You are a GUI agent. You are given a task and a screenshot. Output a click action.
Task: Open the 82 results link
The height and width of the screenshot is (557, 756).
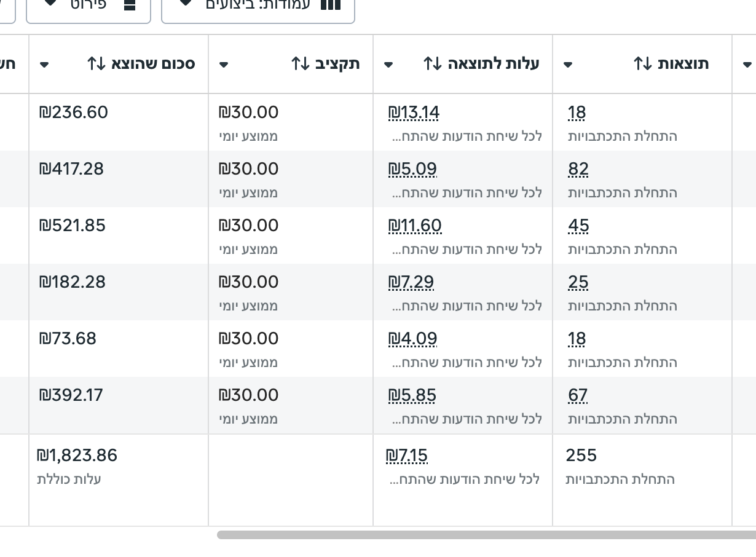point(578,169)
